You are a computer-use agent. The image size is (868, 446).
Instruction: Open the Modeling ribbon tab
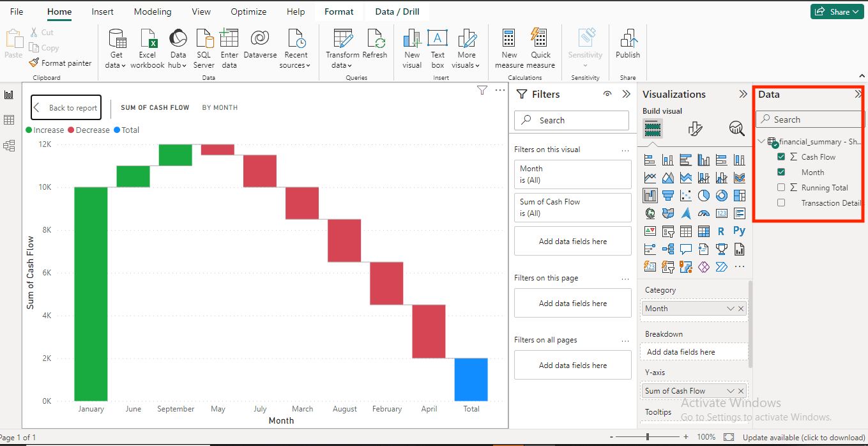(153, 12)
